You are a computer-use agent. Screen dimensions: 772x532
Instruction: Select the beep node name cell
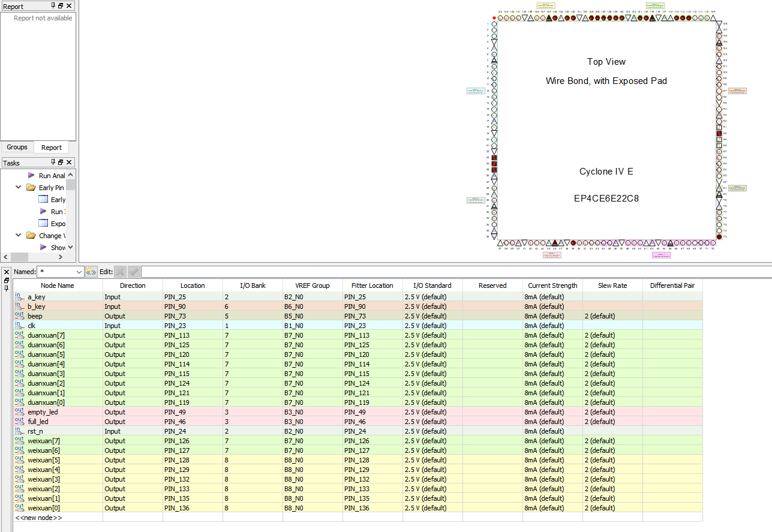click(x=58, y=315)
